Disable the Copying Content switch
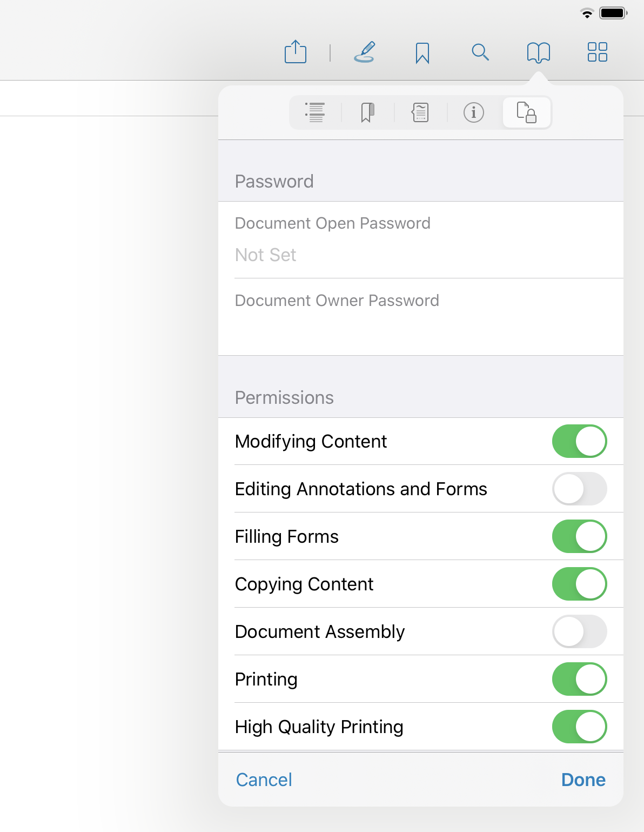 pos(579,584)
